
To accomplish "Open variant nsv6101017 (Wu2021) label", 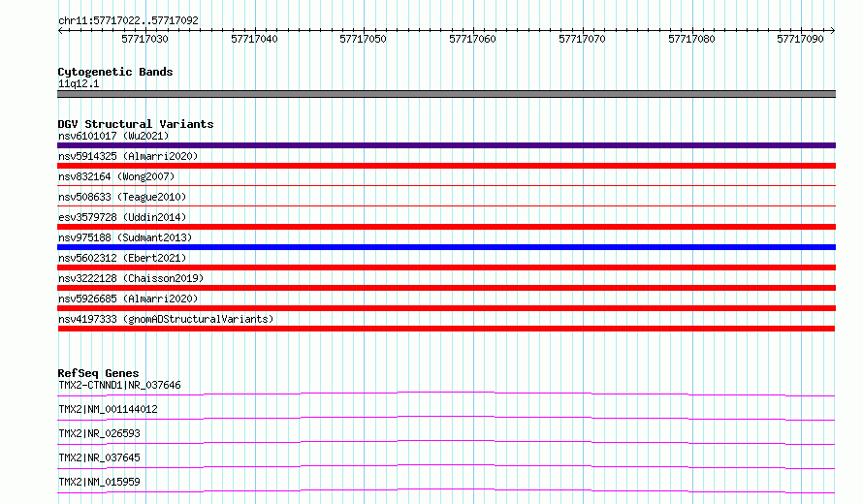I will (x=113, y=136).
